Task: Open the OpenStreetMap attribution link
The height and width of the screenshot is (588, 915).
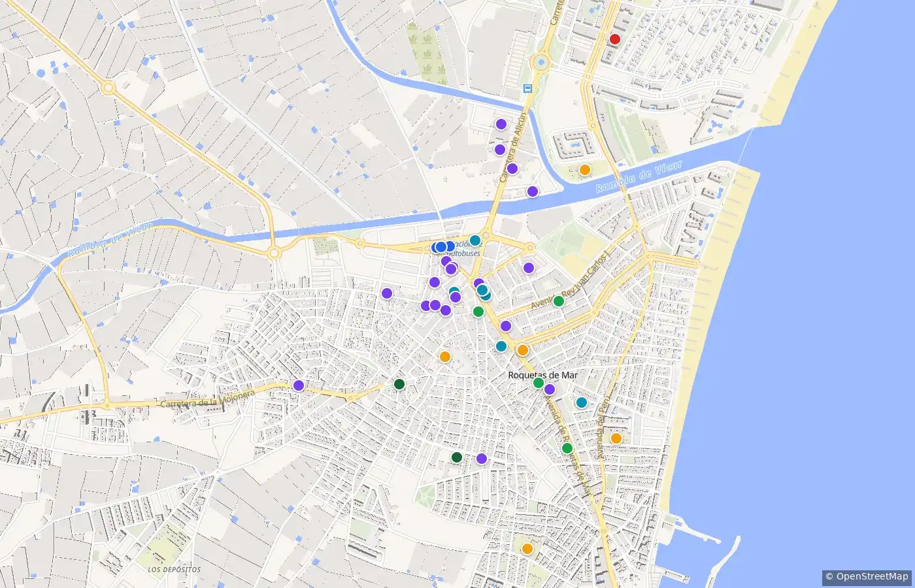Action: (x=867, y=576)
